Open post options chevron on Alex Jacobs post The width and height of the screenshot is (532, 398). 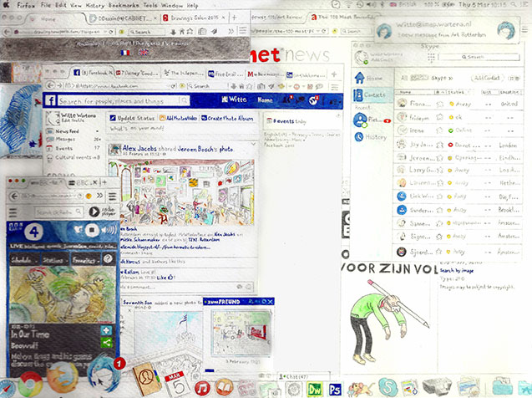[x=253, y=145]
